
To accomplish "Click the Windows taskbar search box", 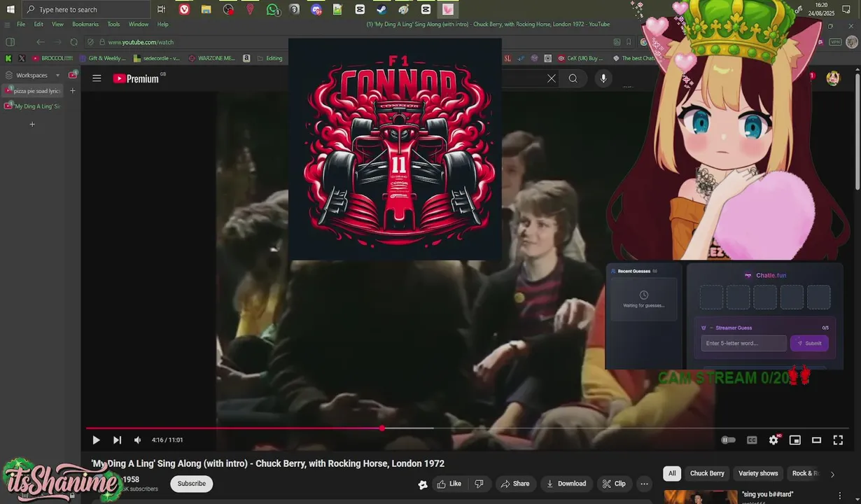I will 86,9.
